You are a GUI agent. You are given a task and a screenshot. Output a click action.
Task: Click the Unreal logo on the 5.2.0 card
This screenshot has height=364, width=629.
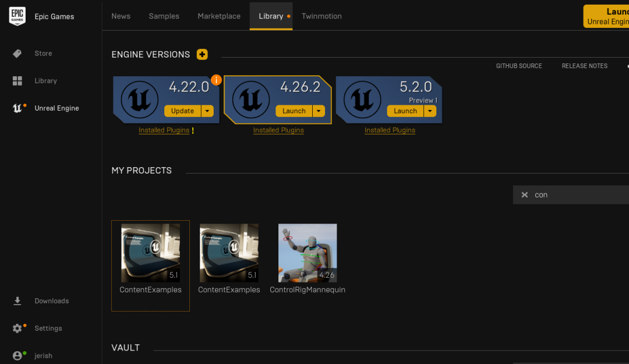click(362, 100)
